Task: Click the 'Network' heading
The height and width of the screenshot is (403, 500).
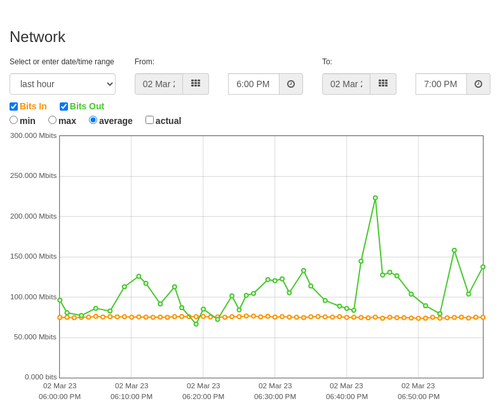Action: (x=37, y=37)
